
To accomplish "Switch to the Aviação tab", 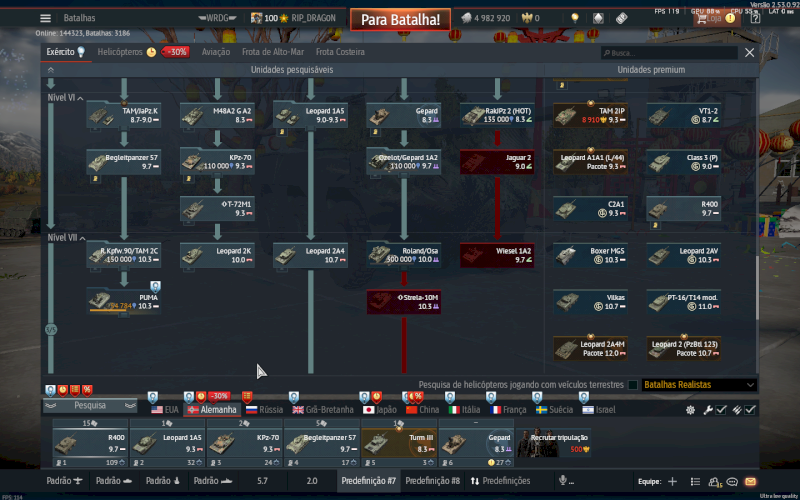I will (216, 52).
